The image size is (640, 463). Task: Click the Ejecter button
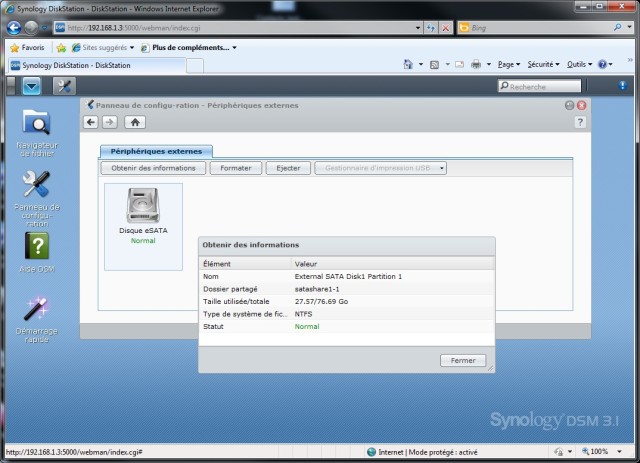click(288, 168)
